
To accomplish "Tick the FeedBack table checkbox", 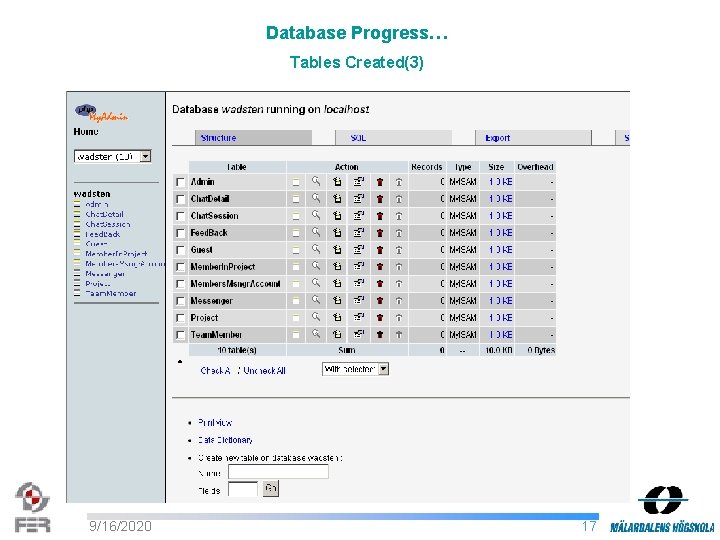I will [x=180, y=233].
